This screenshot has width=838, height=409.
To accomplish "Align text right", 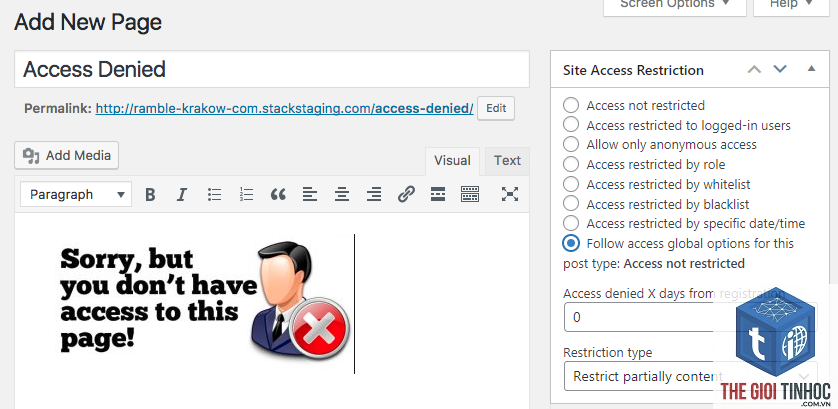I will 374,195.
